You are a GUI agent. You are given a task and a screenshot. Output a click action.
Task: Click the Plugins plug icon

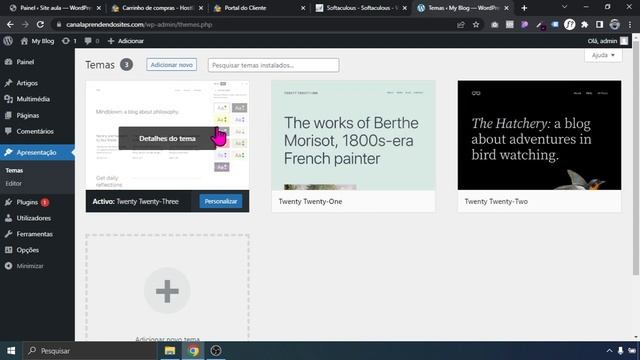pos(9,202)
